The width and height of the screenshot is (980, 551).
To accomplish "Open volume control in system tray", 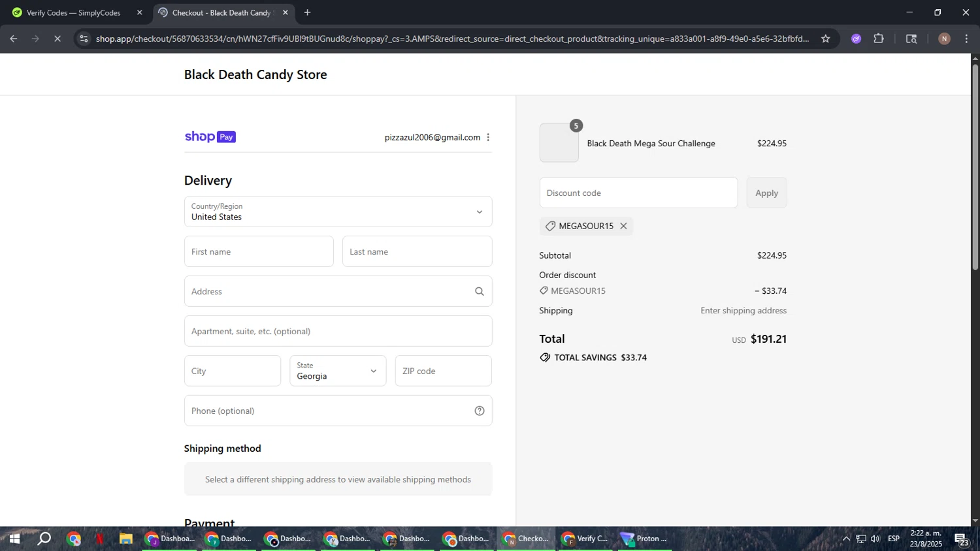I will [875, 539].
